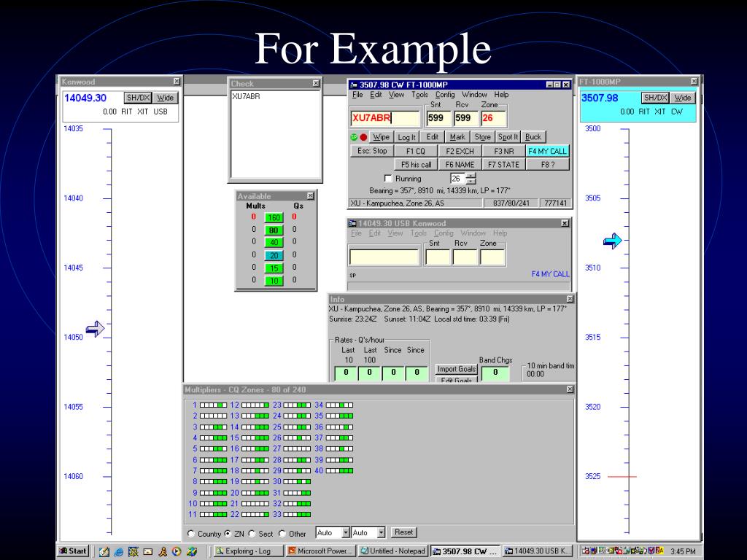The image size is (747, 560).
Task: Click XU7ABR in the Check window
Action: pyautogui.click(x=246, y=96)
